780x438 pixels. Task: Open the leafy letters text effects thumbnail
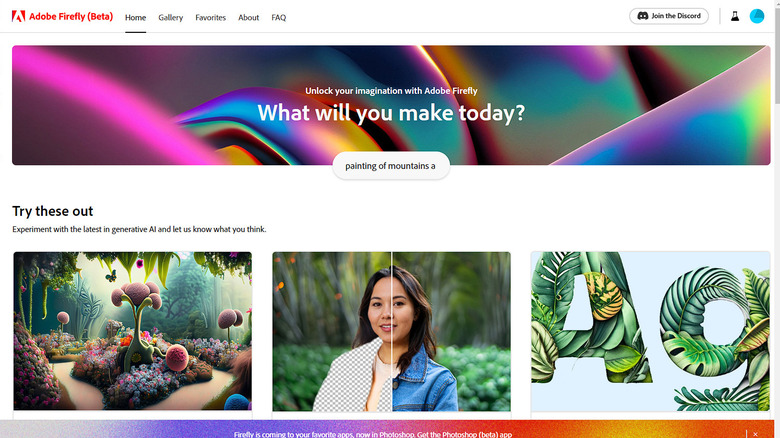click(650, 331)
